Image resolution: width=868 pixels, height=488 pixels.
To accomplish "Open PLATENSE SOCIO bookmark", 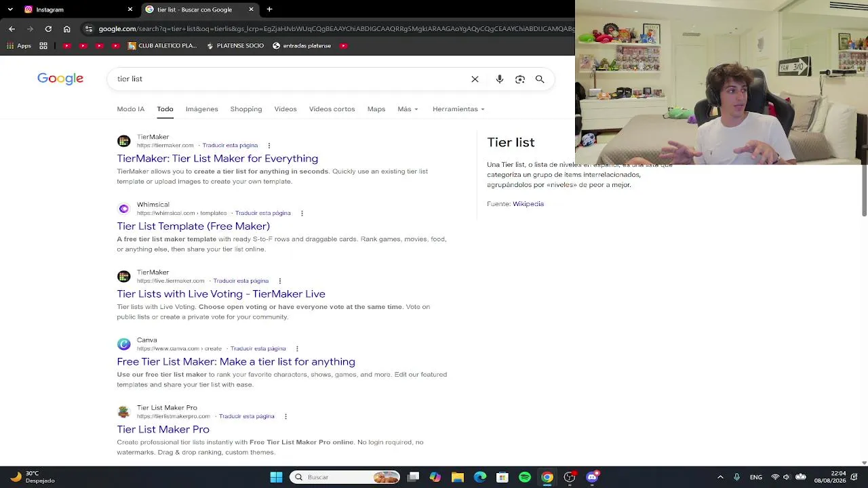I will pyautogui.click(x=235, y=46).
